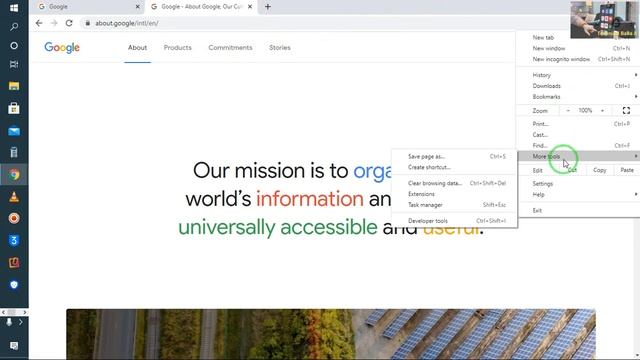Open a new tab with plus button

[268, 7]
